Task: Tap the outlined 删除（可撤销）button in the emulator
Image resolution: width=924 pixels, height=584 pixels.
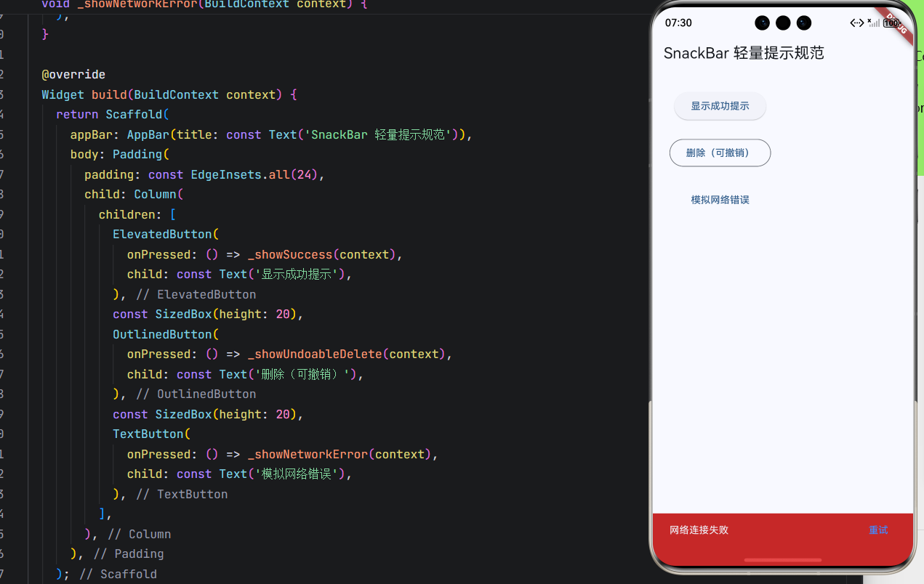Action: click(x=720, y=153)
